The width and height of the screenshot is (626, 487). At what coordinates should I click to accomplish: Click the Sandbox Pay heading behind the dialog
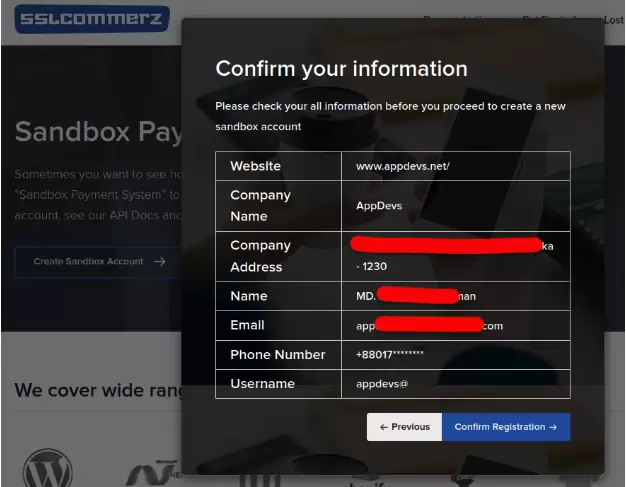coord(98,132)
